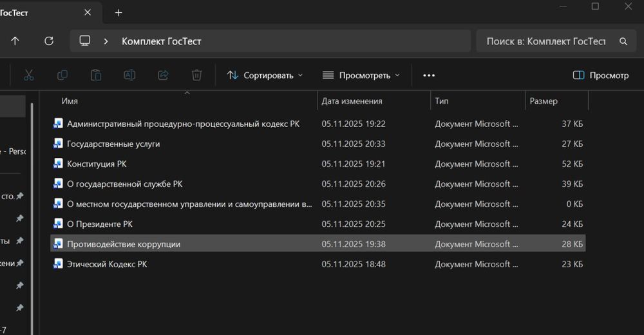Viewport: 644px width, 335px height.
Task: Refresh the current folder view
Action: 49,41
